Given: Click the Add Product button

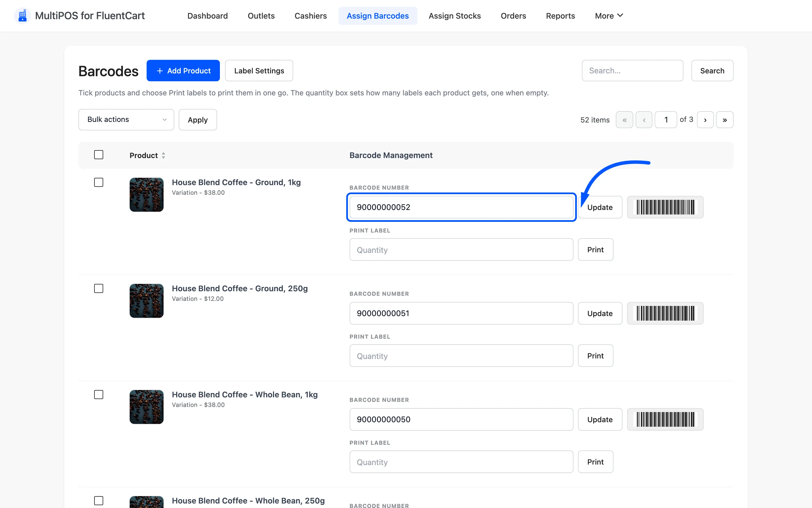Looking at the screenshot, I should [183, 71].
